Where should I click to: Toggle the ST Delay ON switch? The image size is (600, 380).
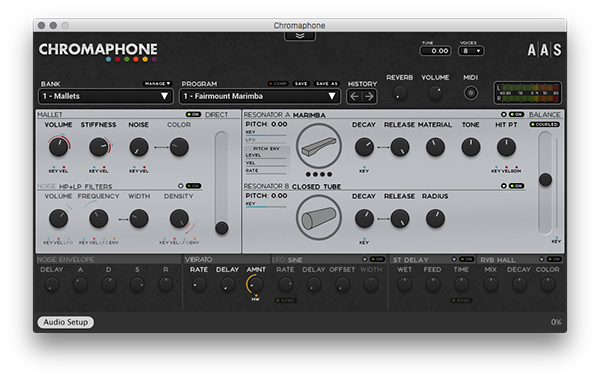pos(467,259)
